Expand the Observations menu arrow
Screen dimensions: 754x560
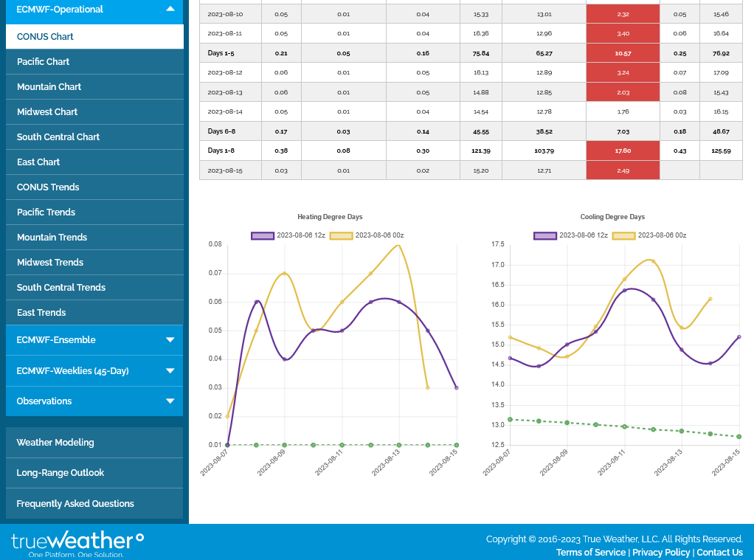tap(170, 401)
